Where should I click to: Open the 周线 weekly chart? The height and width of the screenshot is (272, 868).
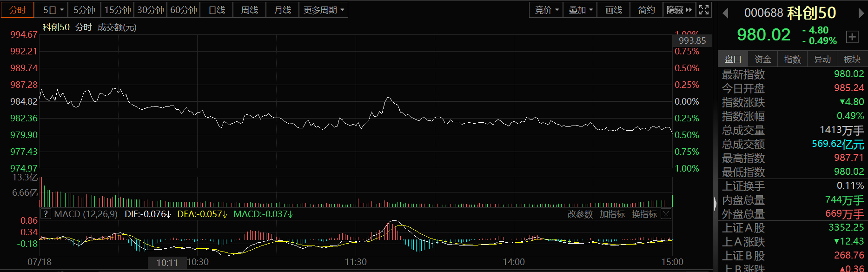pos(250,10)
